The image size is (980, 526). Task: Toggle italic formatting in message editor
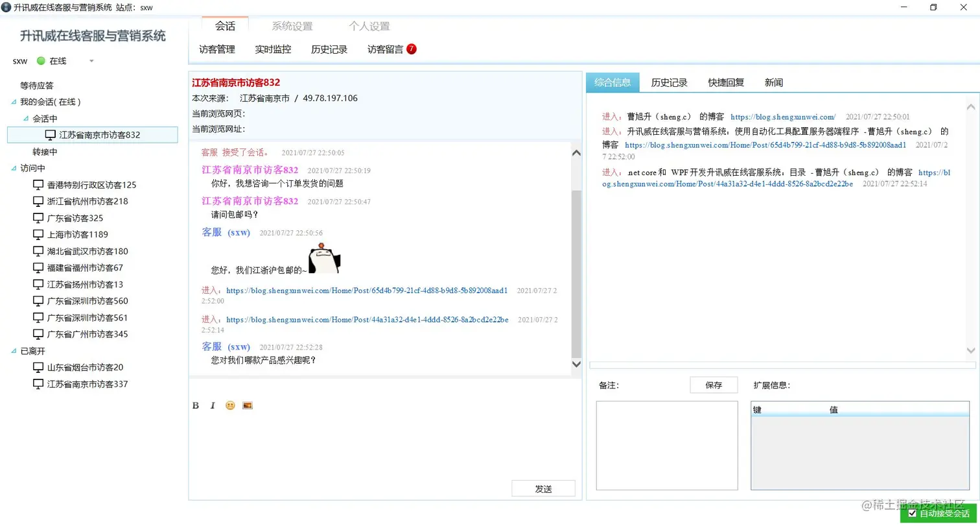pyautogui.click(x=213, y=405)
